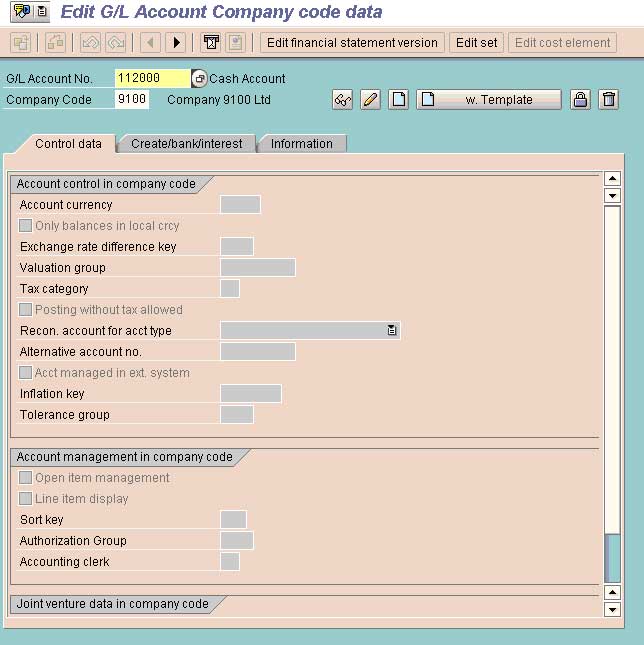Click the Delete trash can icon

click(609, 100)
